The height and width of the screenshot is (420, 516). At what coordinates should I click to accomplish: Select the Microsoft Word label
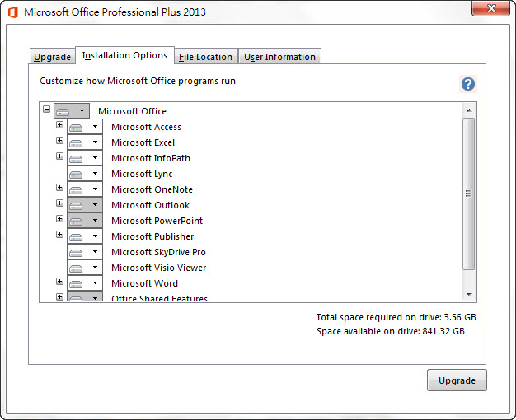click(x=144, y=283)
